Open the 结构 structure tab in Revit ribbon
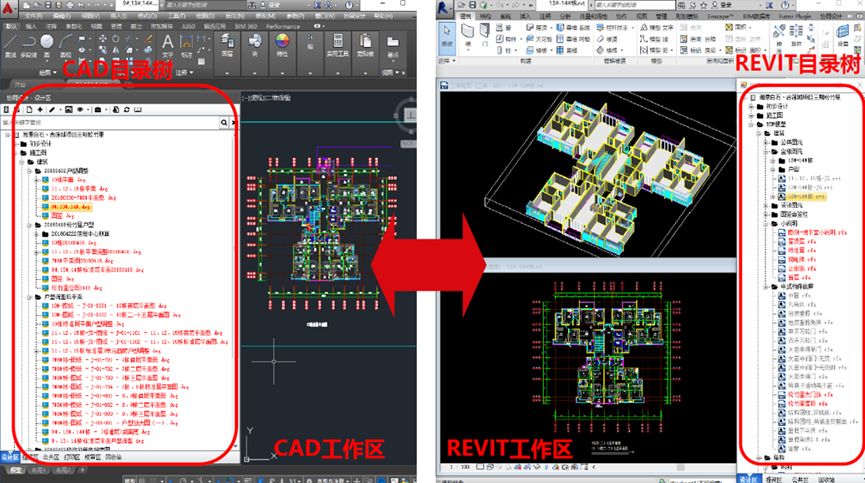This screenshot has height=483, width=865. [x=485, y=17]
